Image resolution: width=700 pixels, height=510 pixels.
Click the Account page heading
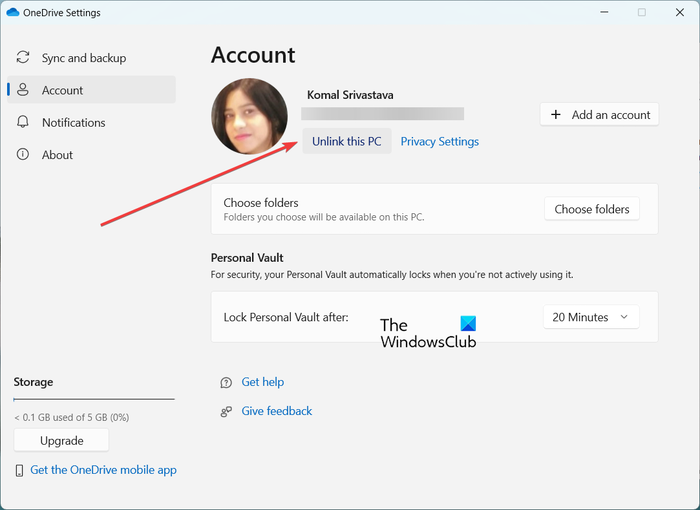(253, 55)
